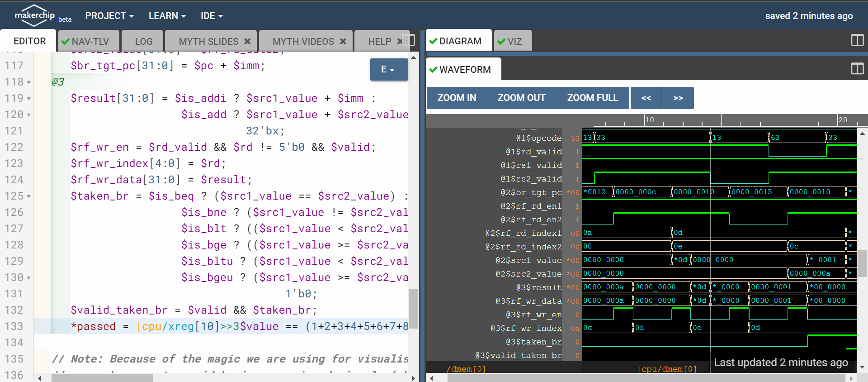Click split-pane icon beside DIAGRAM tabs
Viewport: 868px width, 382px height.
click(857, 40)
